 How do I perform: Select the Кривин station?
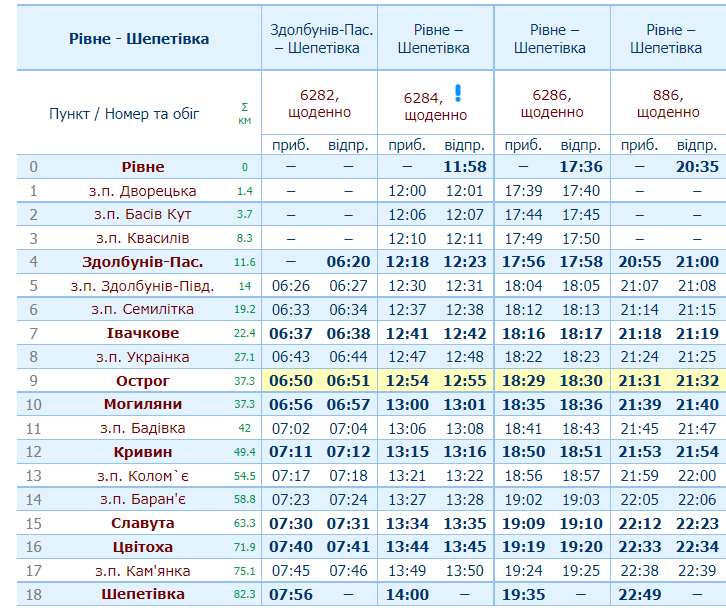(x=143, y=452)
